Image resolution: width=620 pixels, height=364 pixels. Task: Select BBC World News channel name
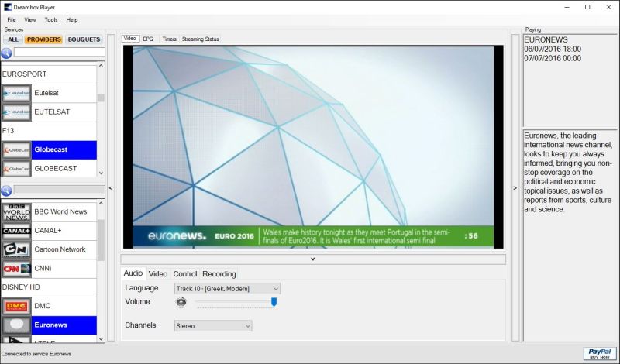(x=60, y=212)
